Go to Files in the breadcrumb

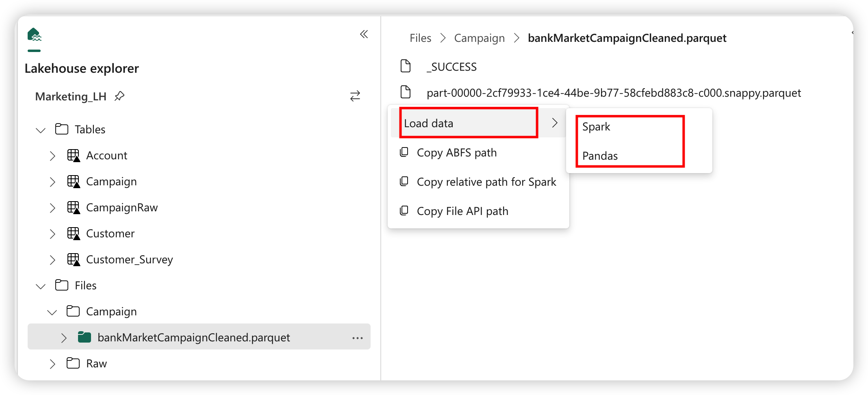(x=420, y=38)
